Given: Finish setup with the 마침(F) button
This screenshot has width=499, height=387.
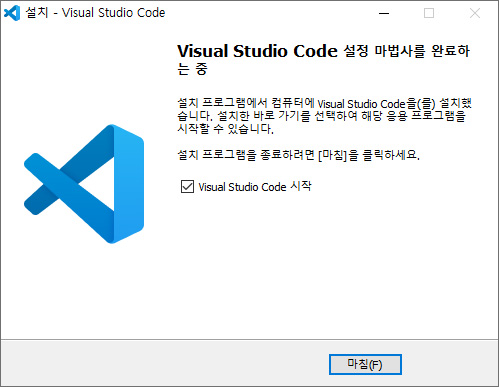Looking at the screenshot, I should 365,364.
